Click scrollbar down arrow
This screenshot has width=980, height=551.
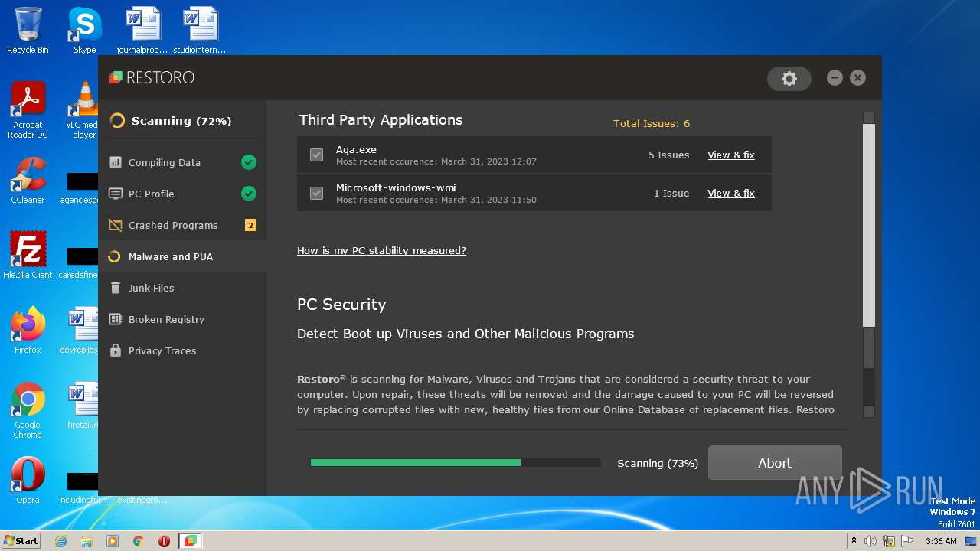click(868, 412)
